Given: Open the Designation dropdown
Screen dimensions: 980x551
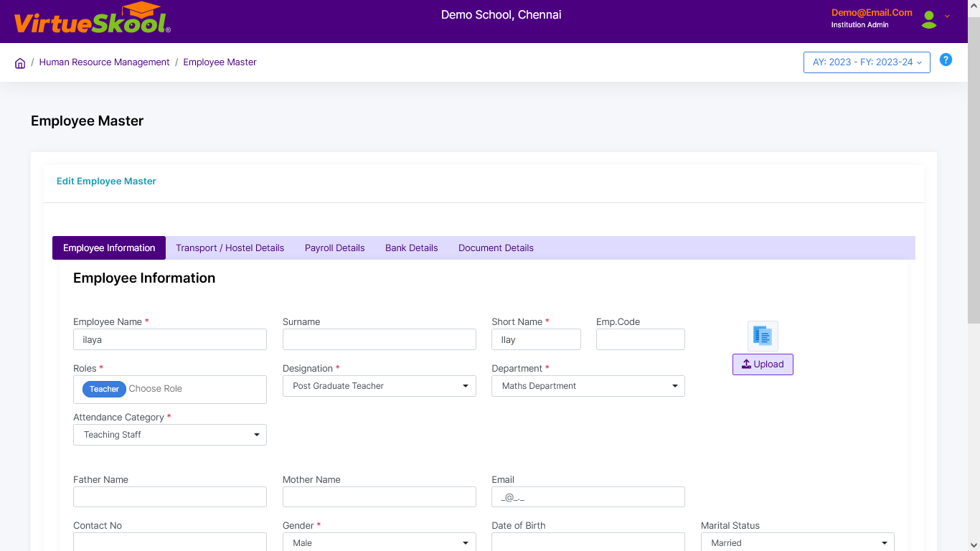Looking at the screenshot, I should click(x=380, y=386).
